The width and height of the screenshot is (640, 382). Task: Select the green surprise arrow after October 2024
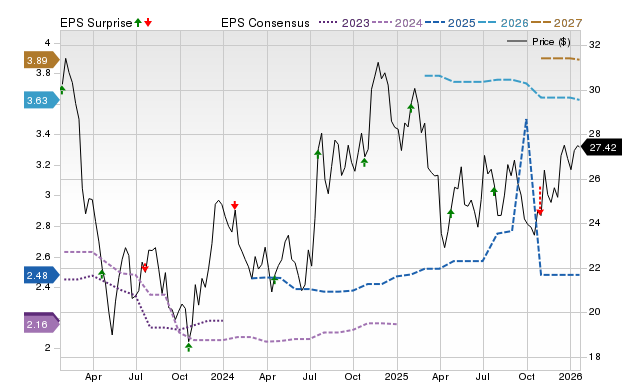(x=364, y=162)
